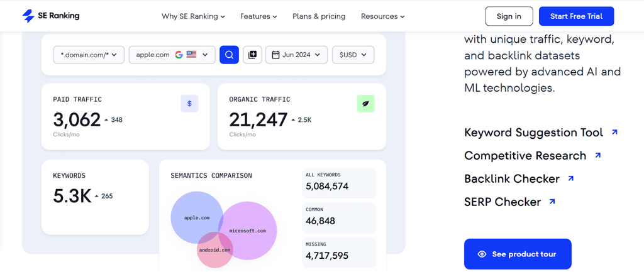The height and width of the screenshot is (272, 644).
Task: Go to Plans & pricing
Action: pos(319,16)
